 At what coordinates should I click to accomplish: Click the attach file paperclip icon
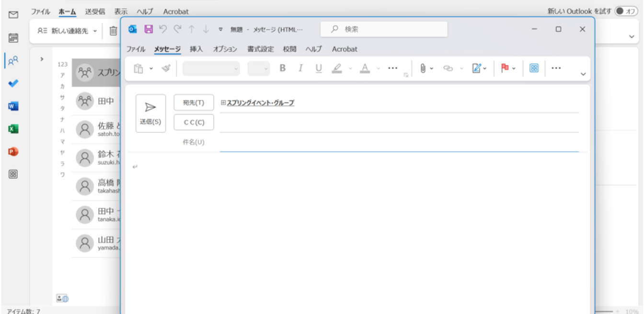(x=423, y=68)
